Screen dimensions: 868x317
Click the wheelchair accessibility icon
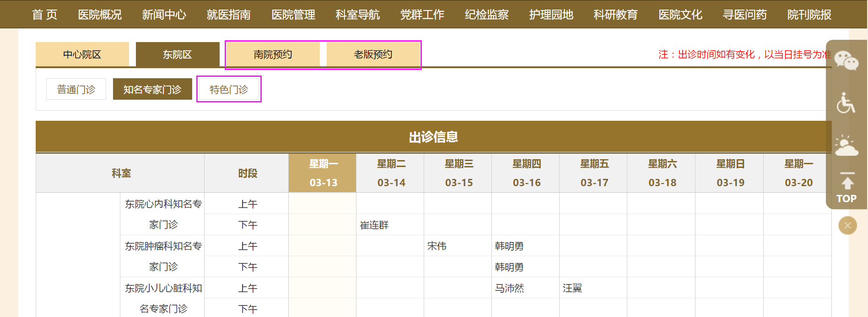pyautogui.click(x=846, y=103)
